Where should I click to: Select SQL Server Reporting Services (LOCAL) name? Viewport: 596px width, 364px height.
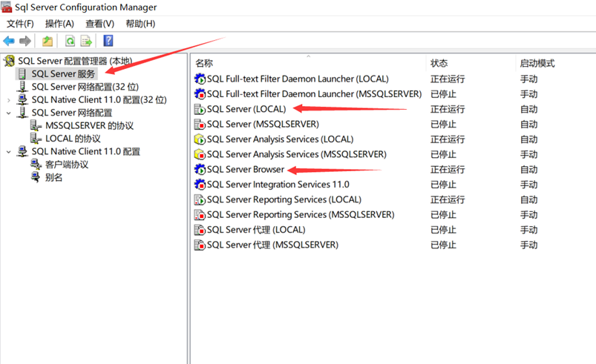284,199
